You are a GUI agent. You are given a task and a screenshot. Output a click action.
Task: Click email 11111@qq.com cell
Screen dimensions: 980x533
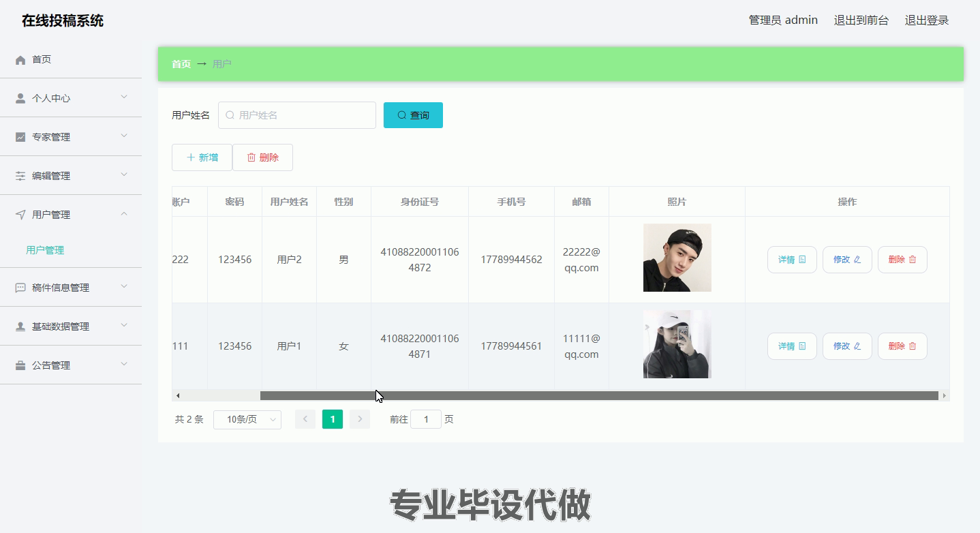click(x=581, y=346)
